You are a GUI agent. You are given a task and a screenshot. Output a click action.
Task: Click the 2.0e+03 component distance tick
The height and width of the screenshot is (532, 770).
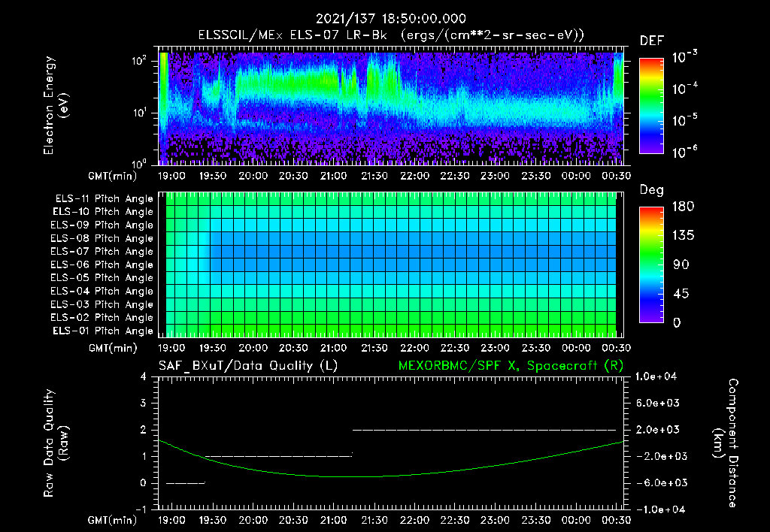tap(657, 430)
